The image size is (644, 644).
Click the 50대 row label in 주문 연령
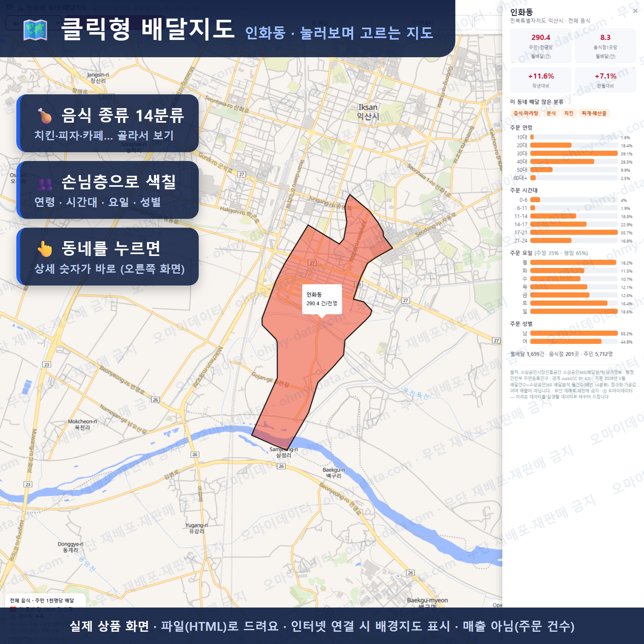click(x=522, y=170)
